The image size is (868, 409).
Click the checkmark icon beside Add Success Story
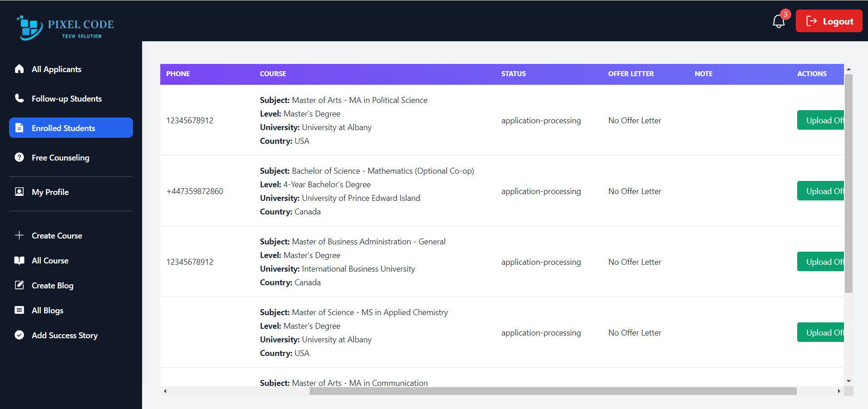(19, 335)
